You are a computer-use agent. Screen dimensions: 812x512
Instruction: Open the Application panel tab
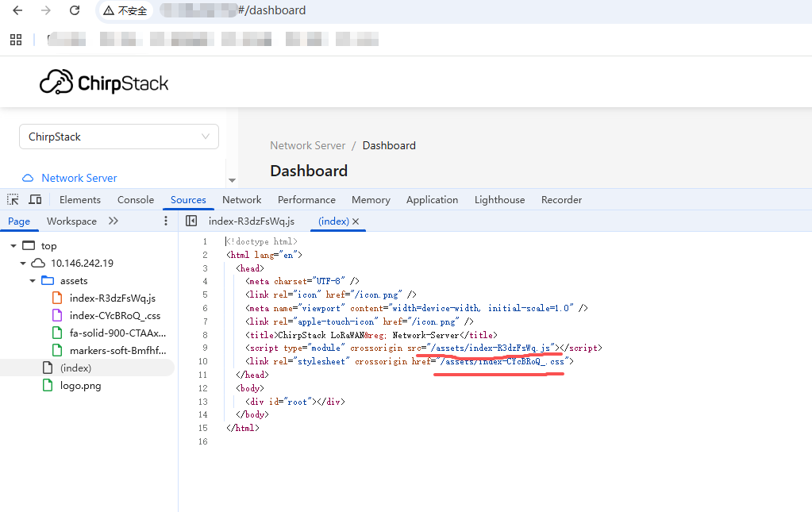[432, 200]
